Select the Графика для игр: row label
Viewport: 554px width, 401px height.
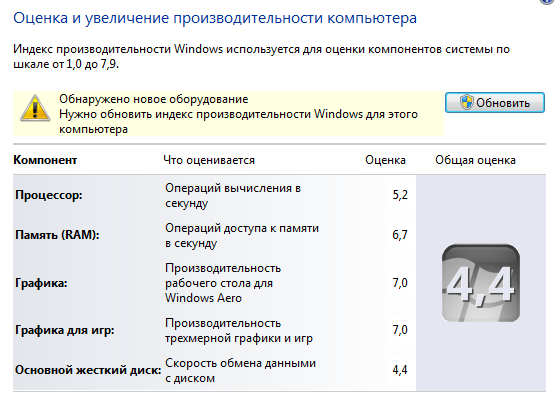coord(65,330)
